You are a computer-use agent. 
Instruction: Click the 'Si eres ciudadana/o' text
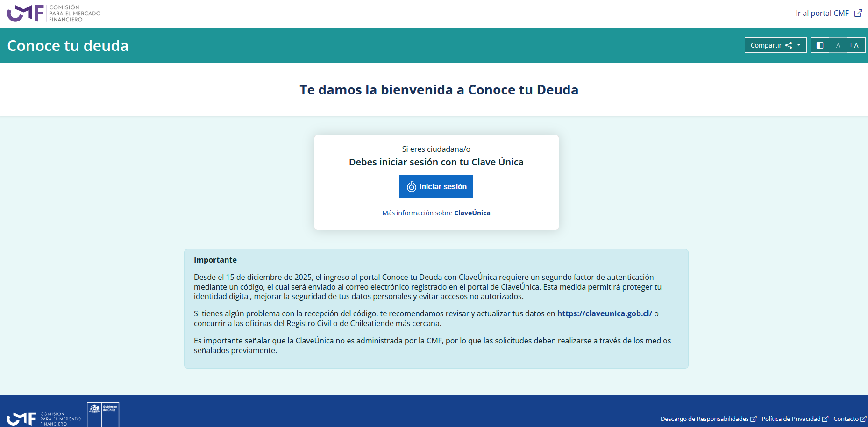(436, 149)
